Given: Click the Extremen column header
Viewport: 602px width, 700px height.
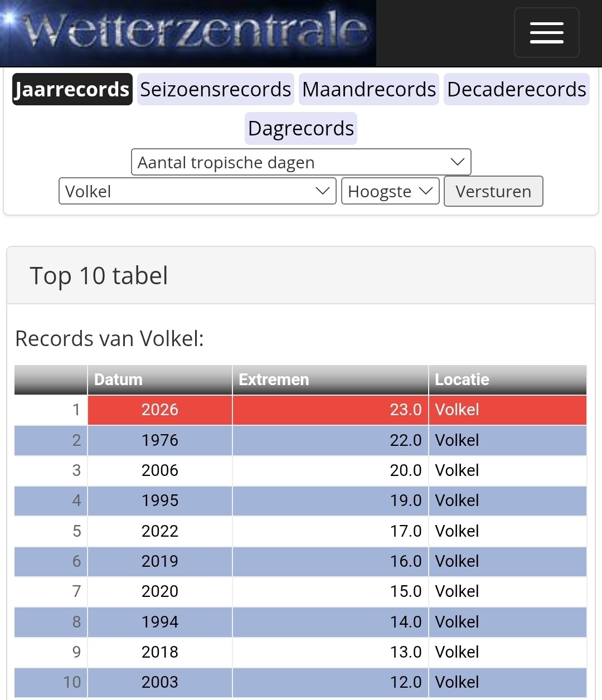Looking at the screenshot, I should tap(331, 380).
